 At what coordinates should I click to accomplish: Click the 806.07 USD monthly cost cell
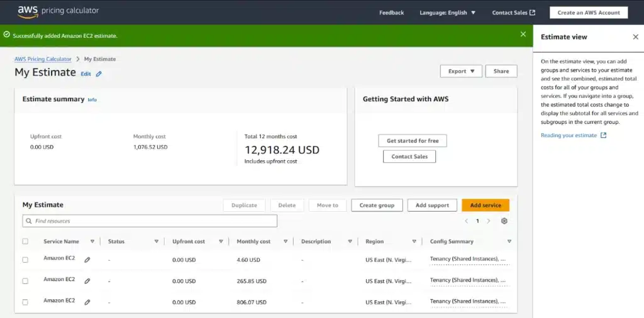point(252,302)
